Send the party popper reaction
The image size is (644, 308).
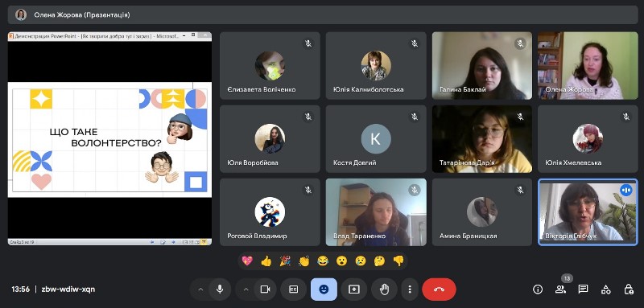click(x=285, y=261)
